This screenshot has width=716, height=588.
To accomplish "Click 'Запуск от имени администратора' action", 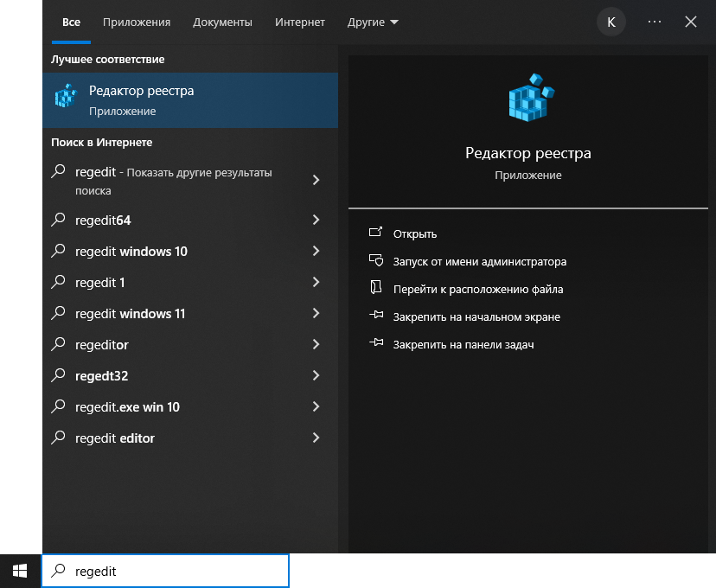I will pyautogui.click(x=479, y=261).
